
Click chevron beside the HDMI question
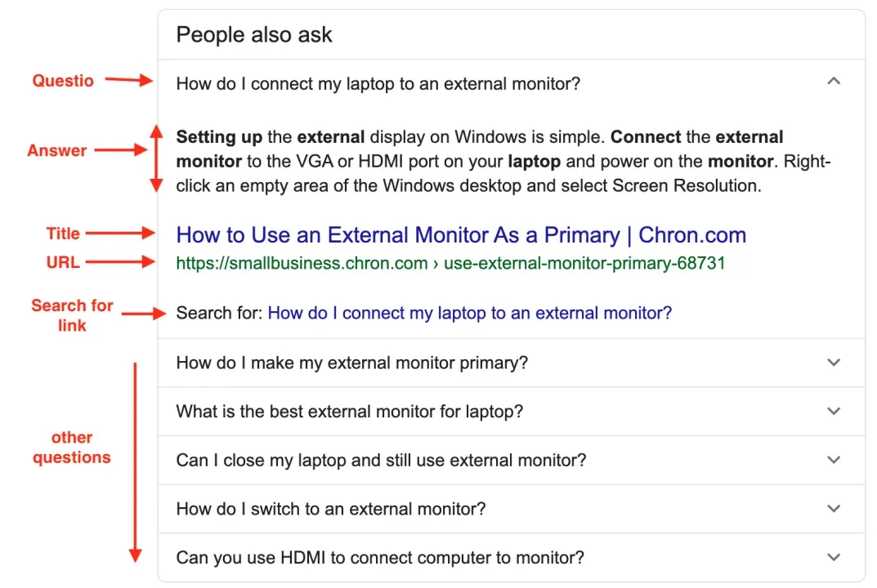pos(833,558)
